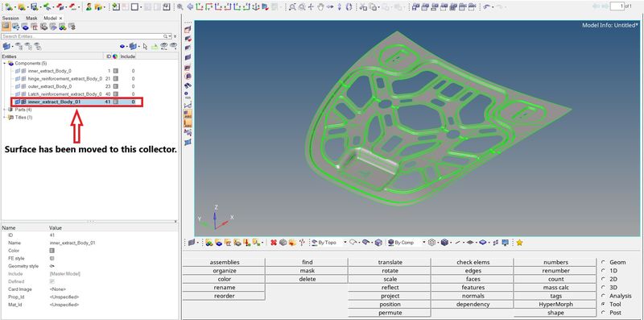644x320 pixels.
Task: Open the organize panel
Action: 225,271
